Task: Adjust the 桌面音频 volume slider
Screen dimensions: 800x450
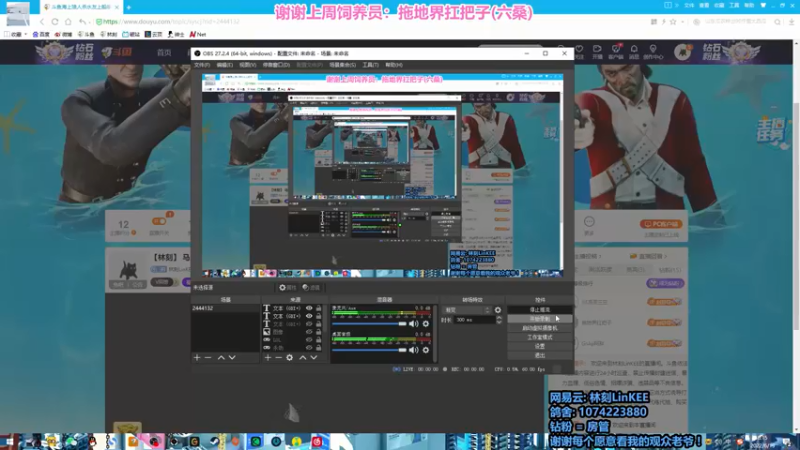Action: coord(369,350)
